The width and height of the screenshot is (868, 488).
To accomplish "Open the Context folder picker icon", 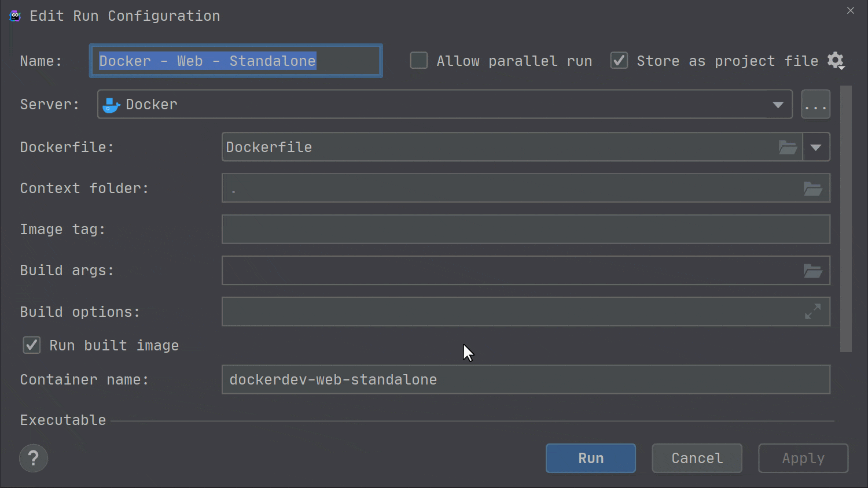I will tap(813, 189).
